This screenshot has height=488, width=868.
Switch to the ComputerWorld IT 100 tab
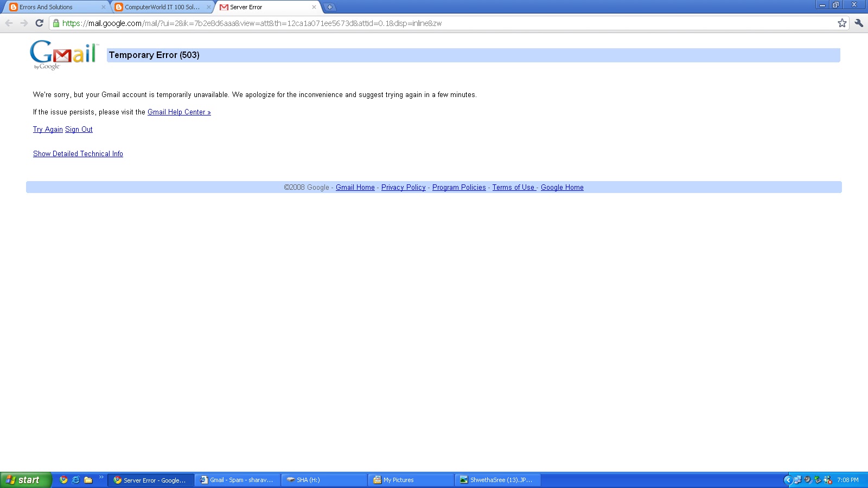coord(161,7)
